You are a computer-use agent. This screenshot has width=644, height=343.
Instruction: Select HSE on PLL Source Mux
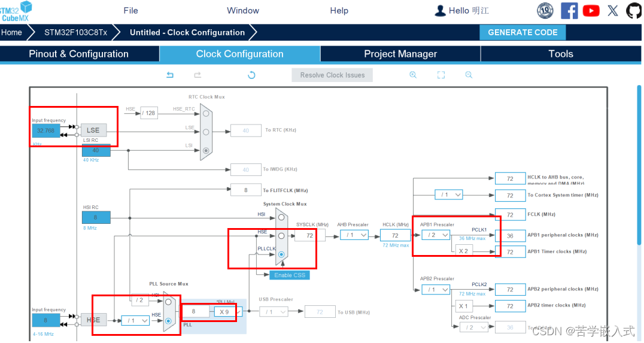[x=168, y=321]
